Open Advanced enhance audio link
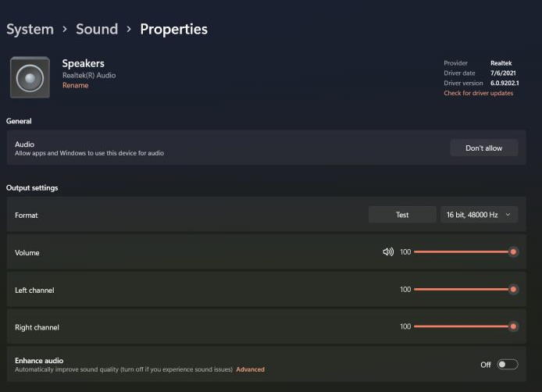The image size is (542, 392). (250, 369)
